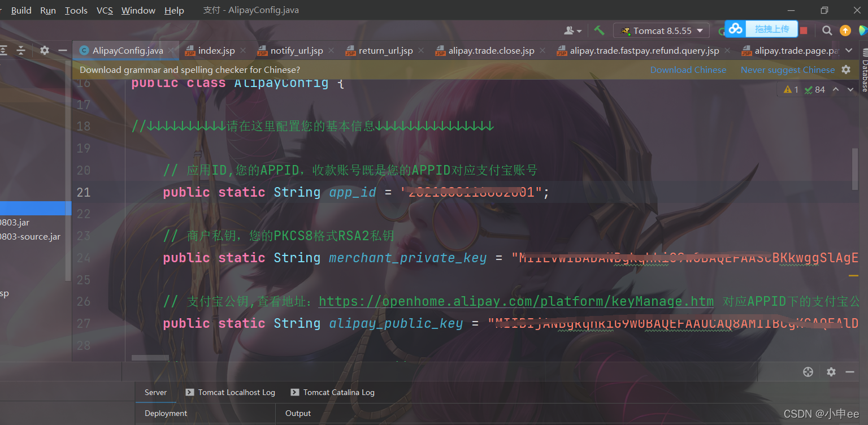Open the openhome.alipay.com keyManage link
The image size is (868, 425).
point(516,301)
